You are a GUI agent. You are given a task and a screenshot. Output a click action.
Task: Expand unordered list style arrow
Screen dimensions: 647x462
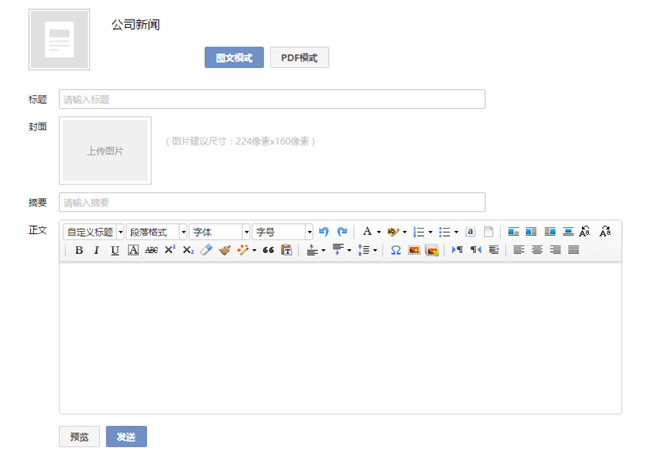coord(456,232)
